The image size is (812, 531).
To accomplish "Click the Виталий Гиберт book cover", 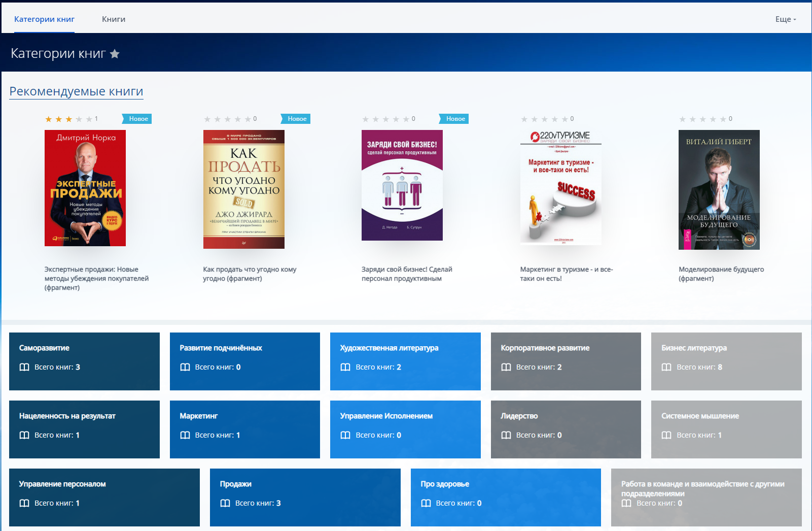I will [x=719, y=190].
